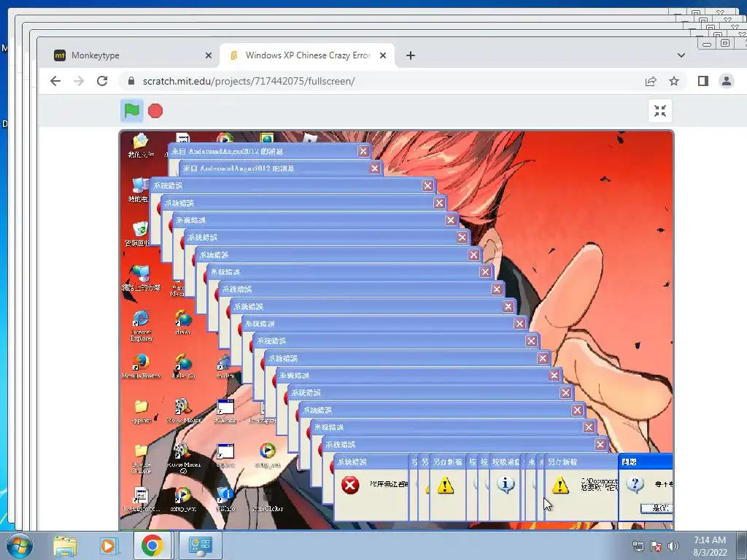Expand the tab search chevron

pyautogui.click(x=681, y=55)
